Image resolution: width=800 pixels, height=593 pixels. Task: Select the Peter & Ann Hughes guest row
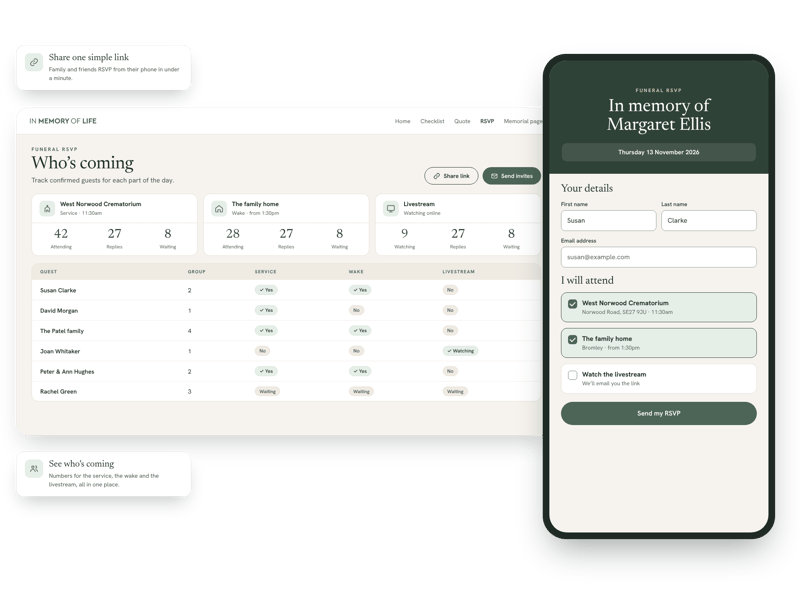[x=286, y=372]
